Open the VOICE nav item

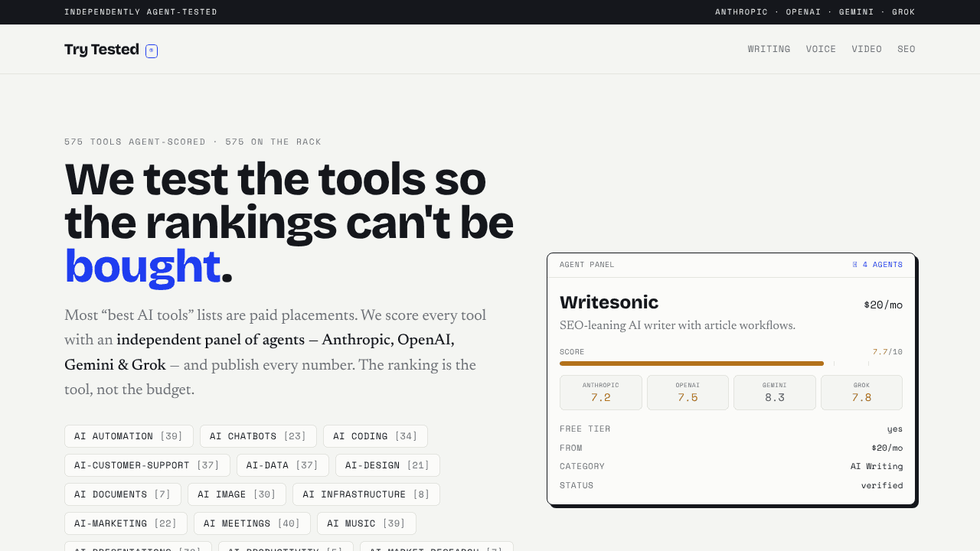coord(822,49)
